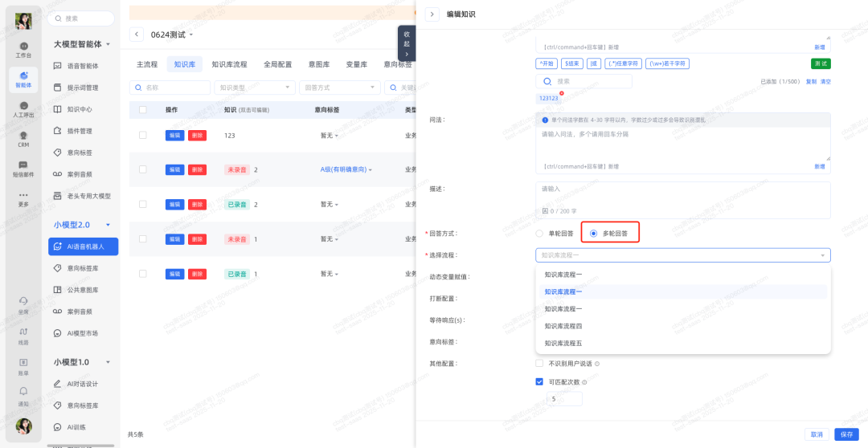
Task: Open the CRM sidebar icon
Action: (x=23, y=138)
